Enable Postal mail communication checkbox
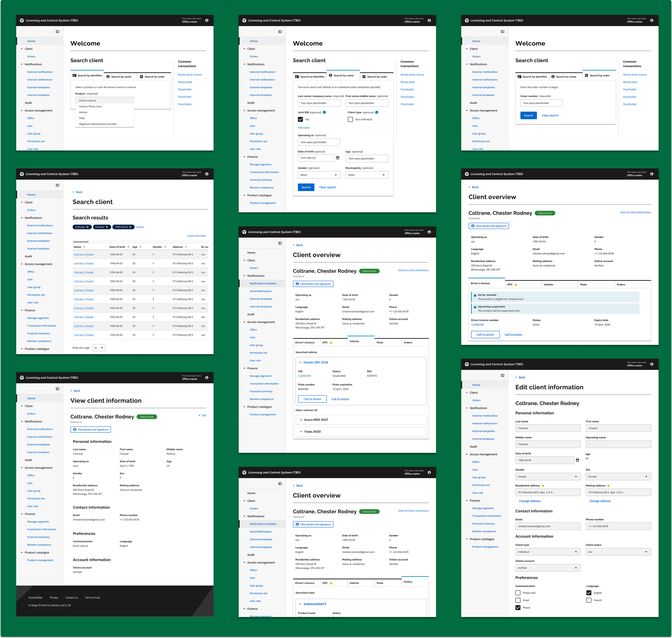The image size is (672, 638). [x=518, y=593]
